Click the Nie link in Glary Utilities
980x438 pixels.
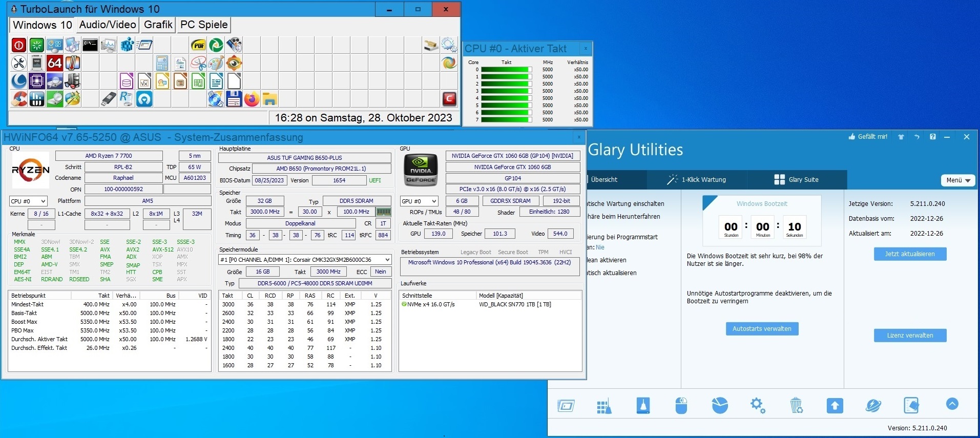point(600,247)
